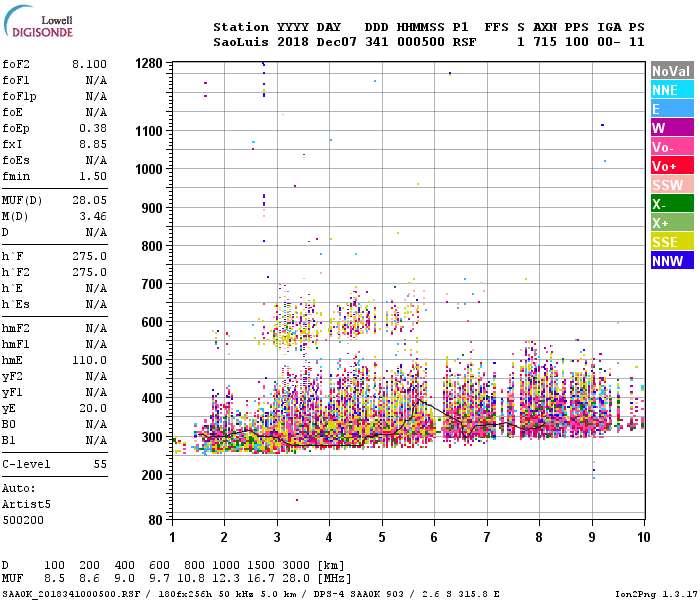Select the NNE cyan legend swatch
Viewport: 700px width, 600px height.
[672, 90]
